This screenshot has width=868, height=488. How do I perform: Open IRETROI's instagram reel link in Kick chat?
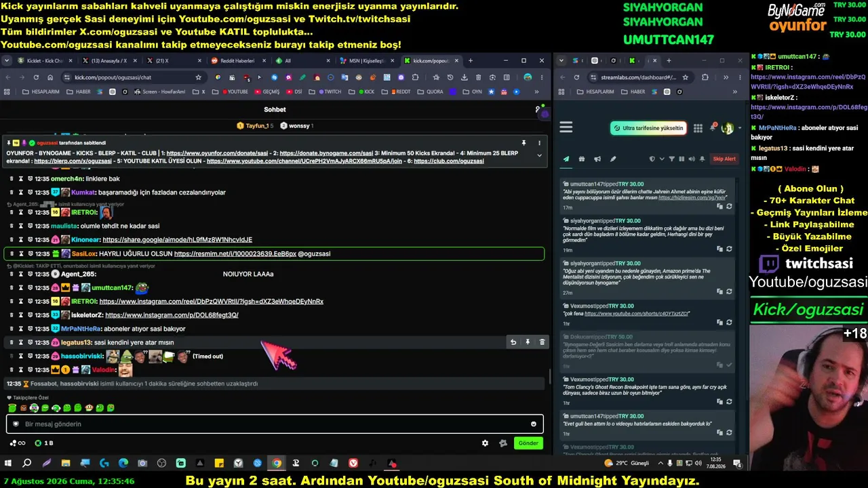[x=212, y=302]
